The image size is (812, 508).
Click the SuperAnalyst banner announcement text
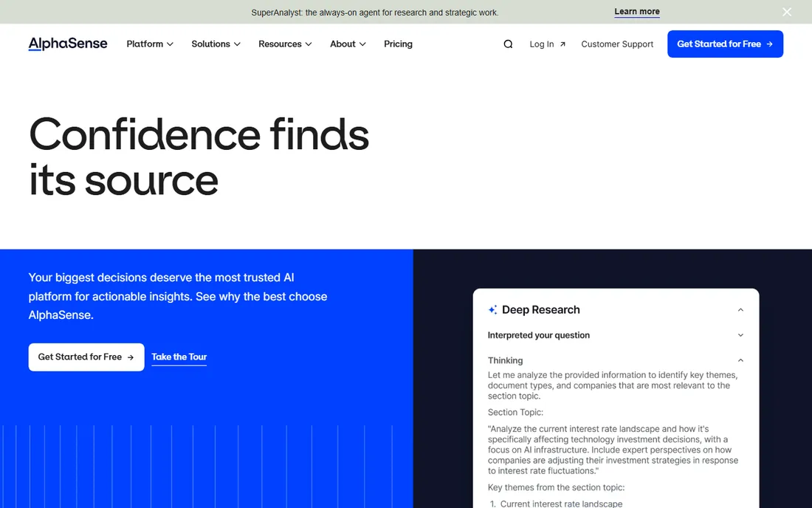375,13
